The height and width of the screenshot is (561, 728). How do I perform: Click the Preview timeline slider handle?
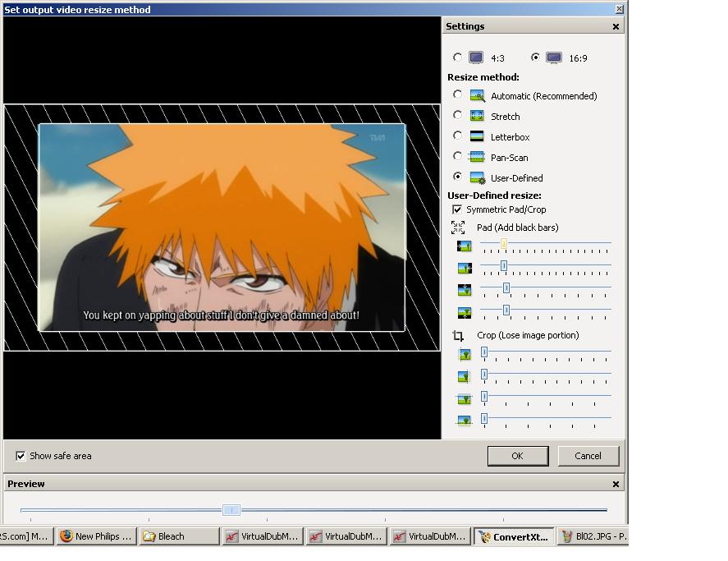(231, 510)
